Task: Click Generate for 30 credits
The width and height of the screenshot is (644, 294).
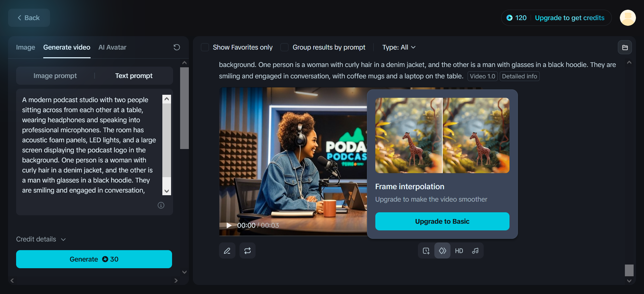Action: tap(94, 259)
